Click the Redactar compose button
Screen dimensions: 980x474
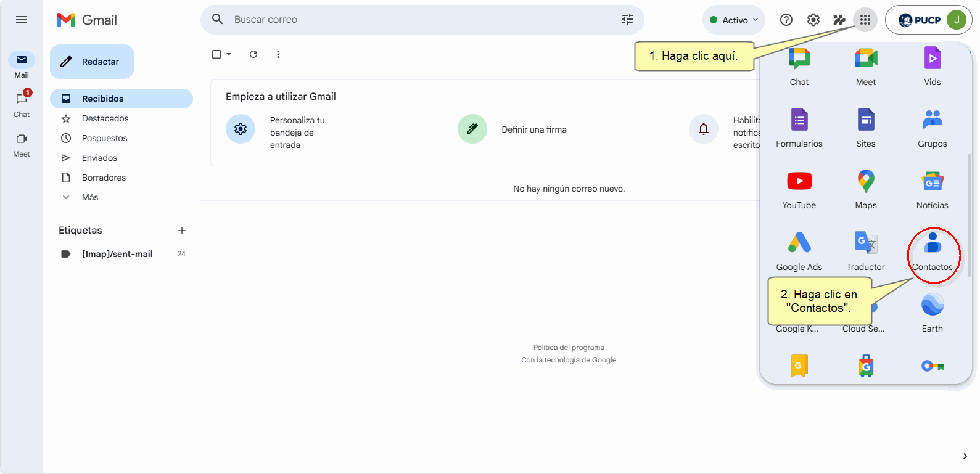(92, 62)
